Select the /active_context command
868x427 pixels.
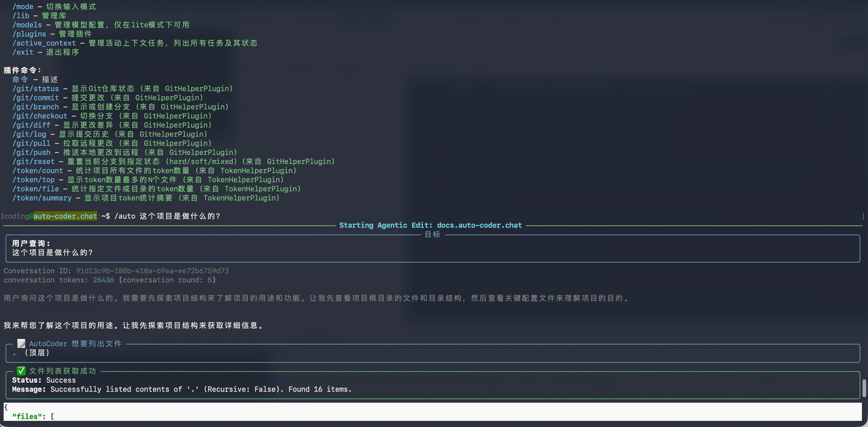[x=44, y=43]
